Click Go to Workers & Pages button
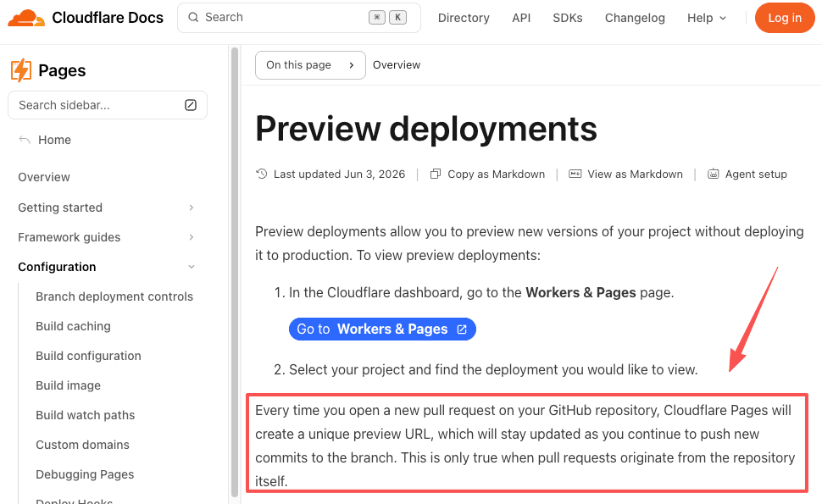Image resolution: width=822 pixels, height=504 pixels. 382,329
